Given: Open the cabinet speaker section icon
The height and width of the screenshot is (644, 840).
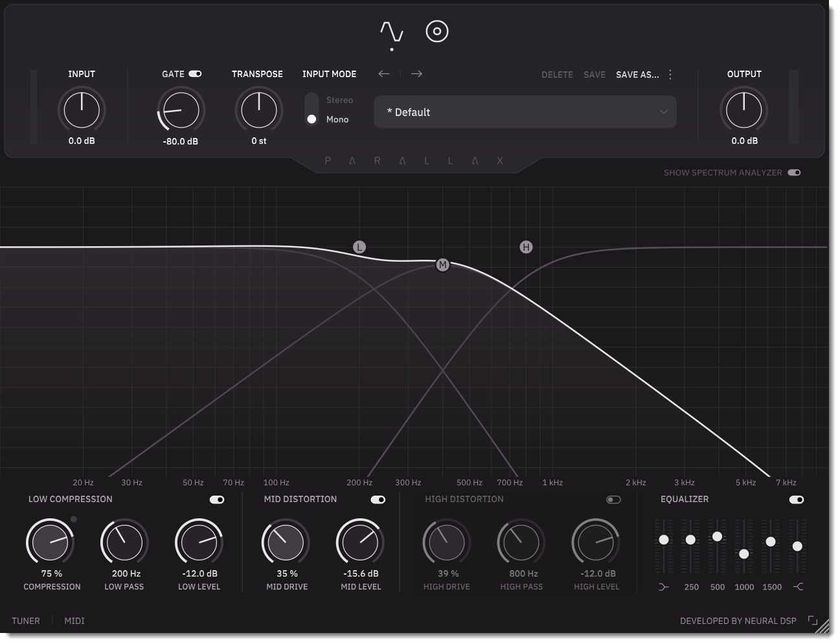Looking at the screenshot, I should click(437, 32).
